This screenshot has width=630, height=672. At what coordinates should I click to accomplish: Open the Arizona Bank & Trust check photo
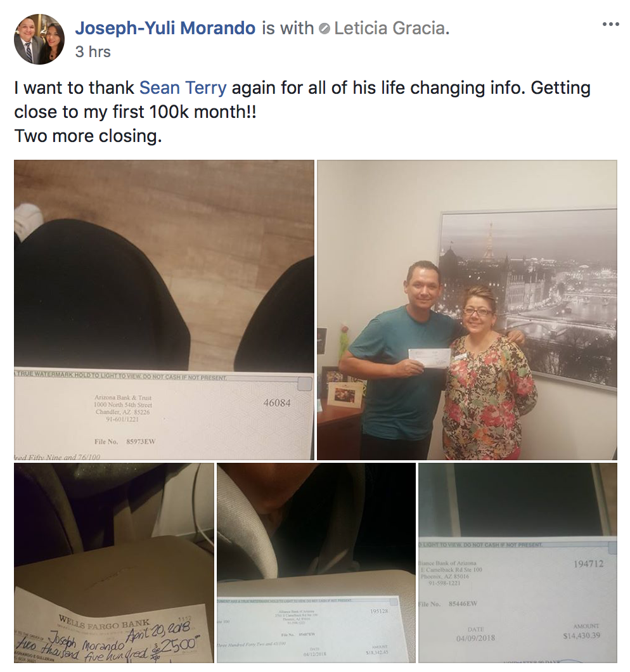click(x=164, y=310)
